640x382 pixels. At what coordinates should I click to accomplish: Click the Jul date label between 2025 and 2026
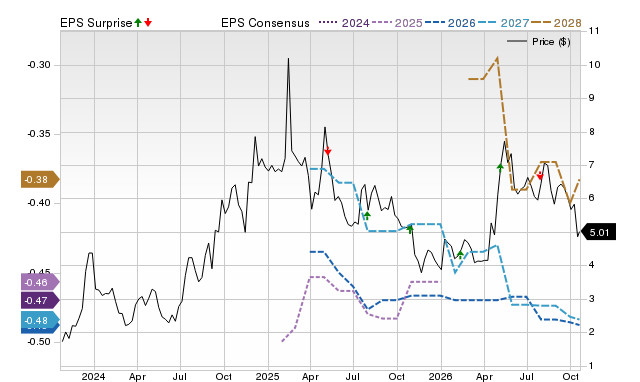(x=353, y=376)
